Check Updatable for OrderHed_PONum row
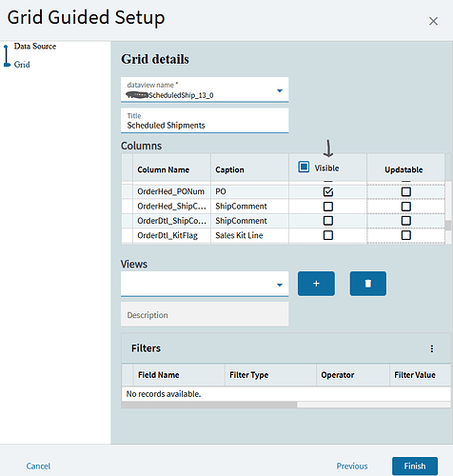Viewport: 453px width, 476px height. point(406,191)
